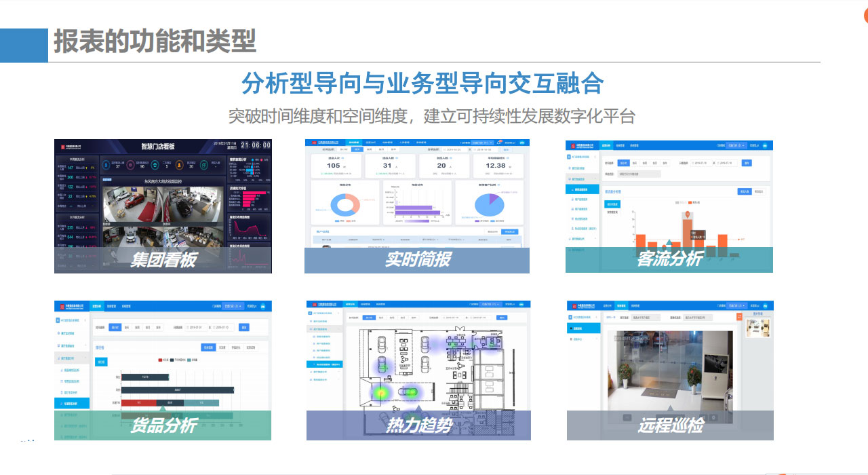
Task: Open the 实时简报 report screenshot
Action: 416,206
